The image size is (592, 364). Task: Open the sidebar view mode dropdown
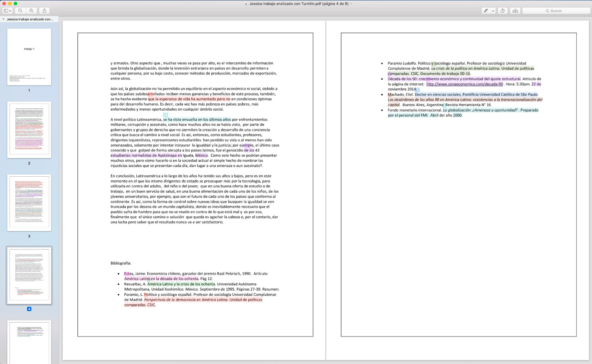[x=7, y=11]
